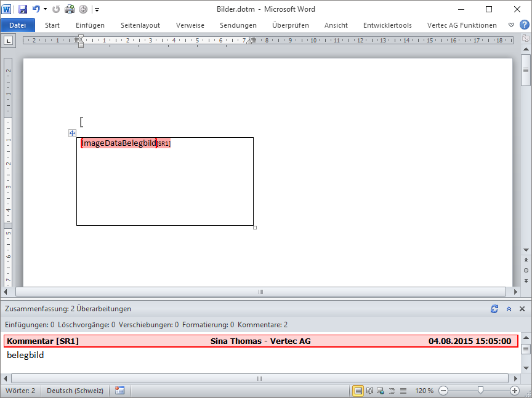Click the quick print preview icon
The height and width of the screenshot is (398, 532).
click(70, 9)
